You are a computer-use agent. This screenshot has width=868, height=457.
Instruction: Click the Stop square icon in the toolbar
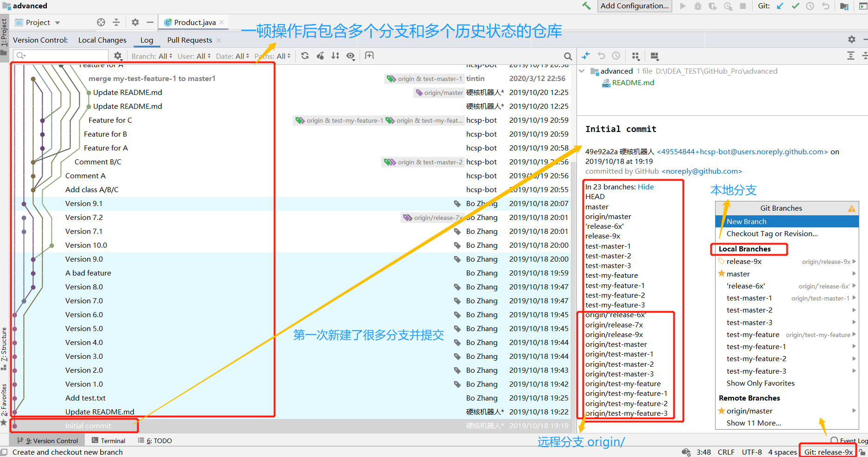tap(743, 6)
